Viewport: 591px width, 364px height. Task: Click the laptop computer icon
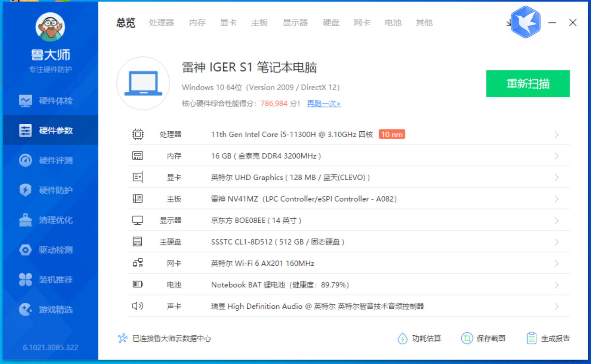coord(143,83)
